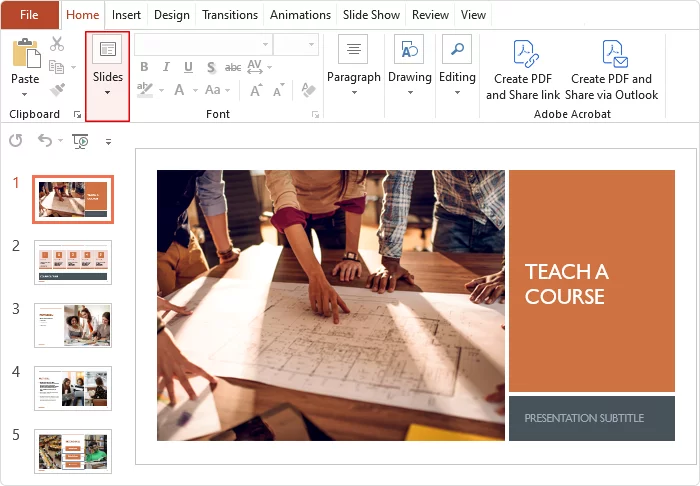The height and width of the screenshot is (486, 700).
Task: Click the Drawing group icon
Action: click(409, 49)
